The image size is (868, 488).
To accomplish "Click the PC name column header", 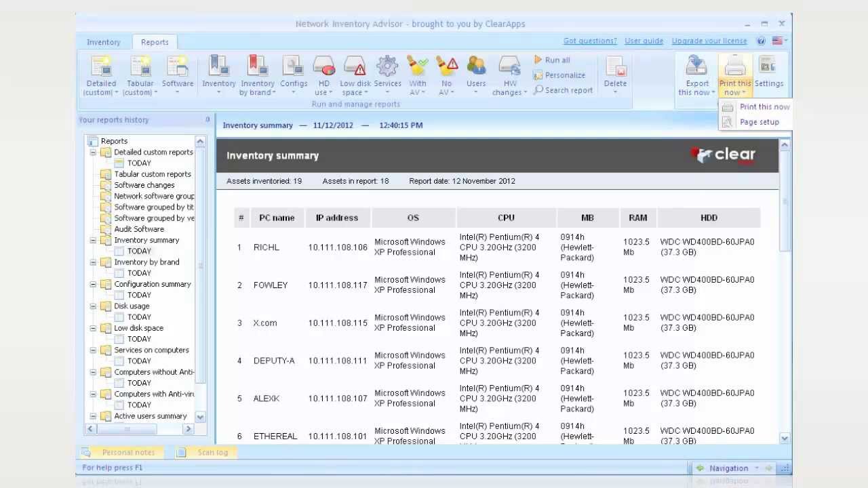I will point(277,218).
